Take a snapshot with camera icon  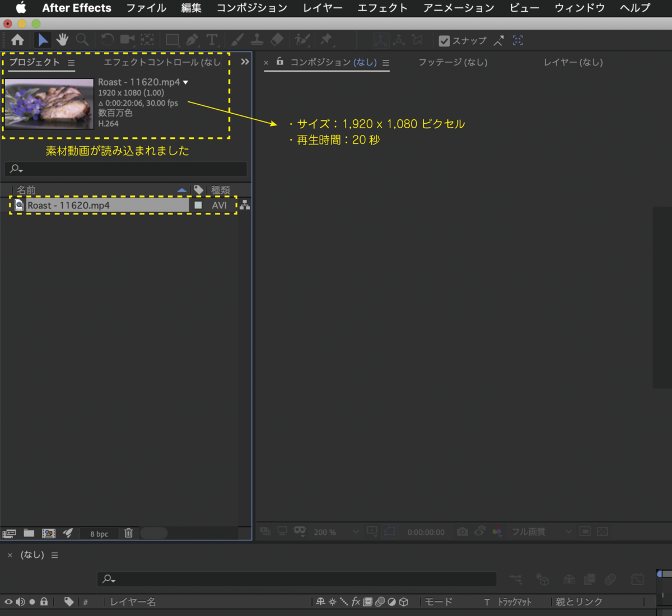coord(462,531)
